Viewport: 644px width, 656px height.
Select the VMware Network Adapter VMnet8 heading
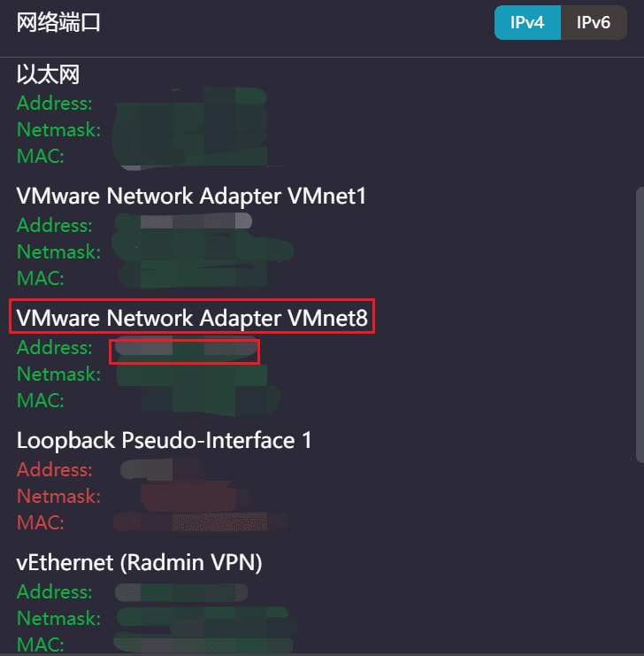click(191, 318)
